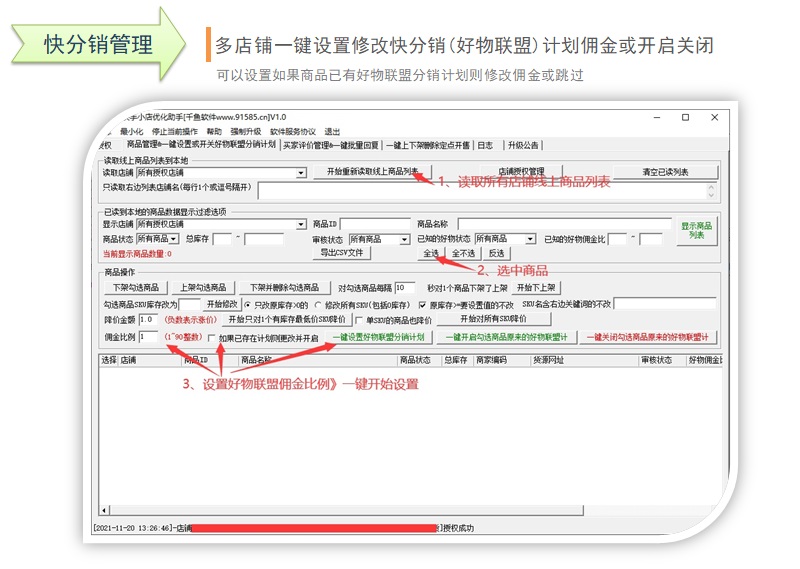Click 开始重新读取线上商品列表 button

click(373, 172)
